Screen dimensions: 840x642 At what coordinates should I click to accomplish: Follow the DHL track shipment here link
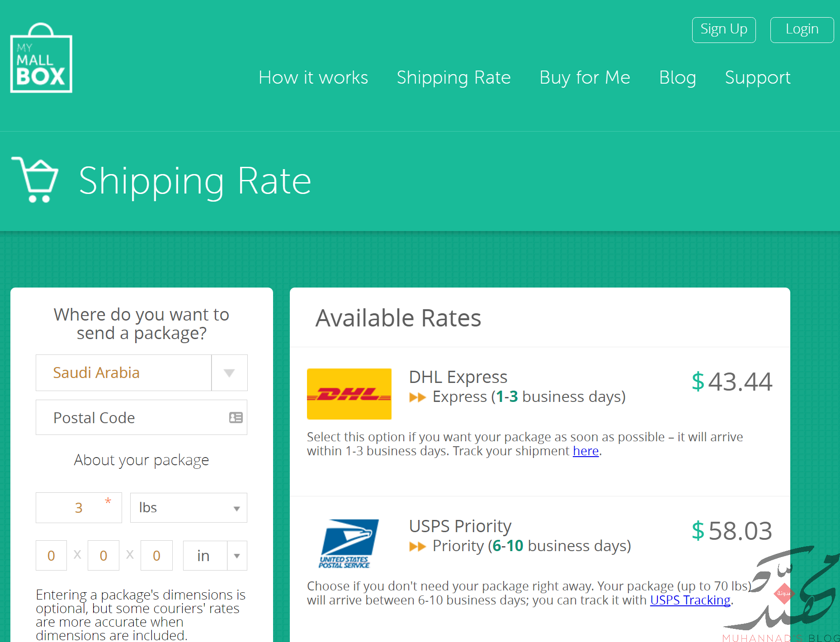[x=585, y=451]
